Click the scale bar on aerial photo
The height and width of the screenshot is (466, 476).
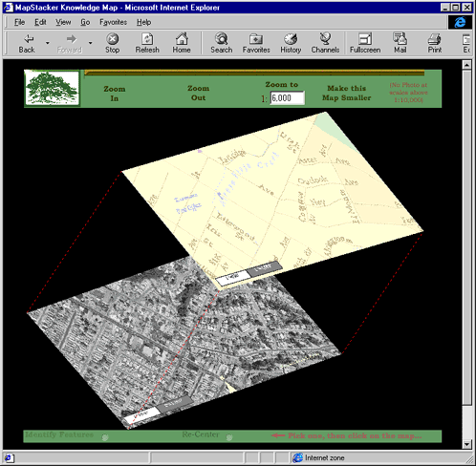click(158, 410)
